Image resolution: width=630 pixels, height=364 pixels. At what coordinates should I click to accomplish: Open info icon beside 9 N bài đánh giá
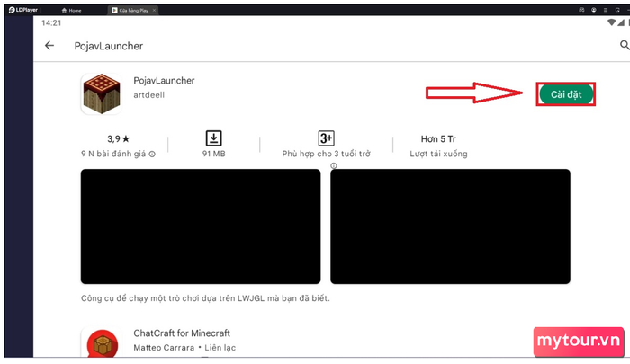click(152, 154)
